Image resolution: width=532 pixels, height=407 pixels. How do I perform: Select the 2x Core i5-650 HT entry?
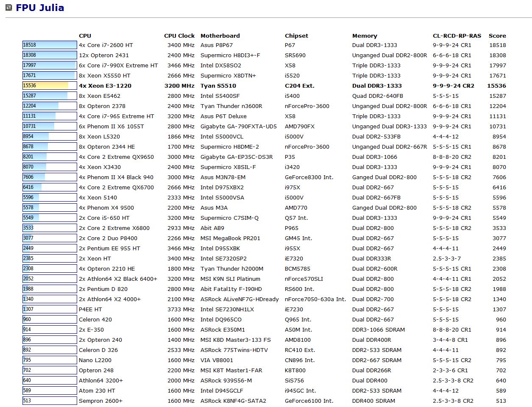point(104,218)
